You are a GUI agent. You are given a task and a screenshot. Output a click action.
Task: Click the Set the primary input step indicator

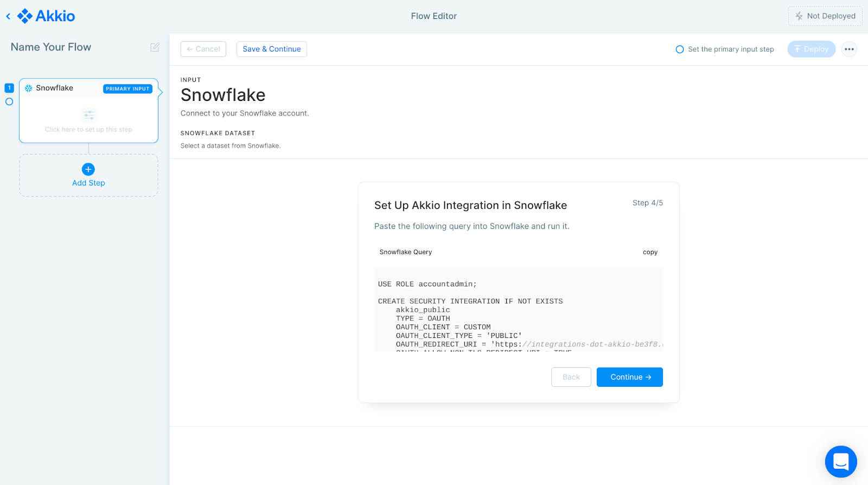[725, 49]
